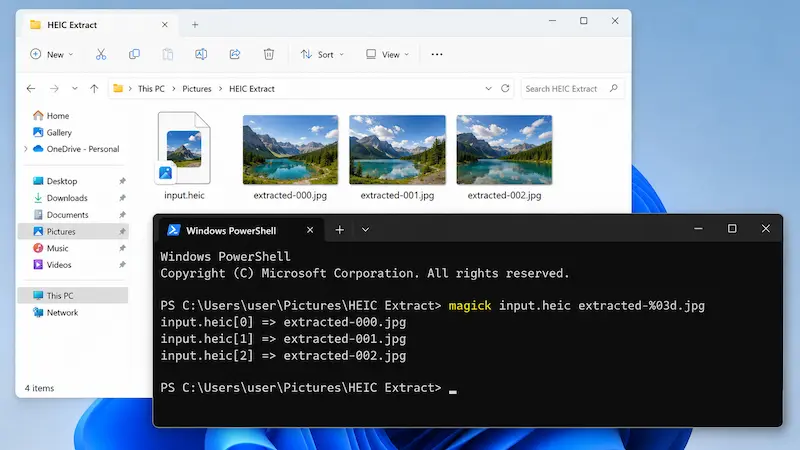Go up one folder level
The image size is (800, 450).
94,88
